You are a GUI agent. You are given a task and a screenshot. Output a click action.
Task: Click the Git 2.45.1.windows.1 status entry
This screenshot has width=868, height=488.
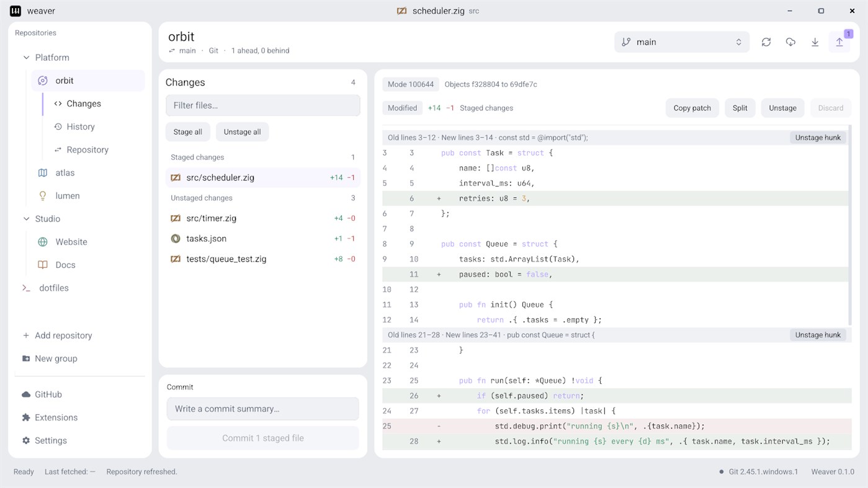coord(758,472)
